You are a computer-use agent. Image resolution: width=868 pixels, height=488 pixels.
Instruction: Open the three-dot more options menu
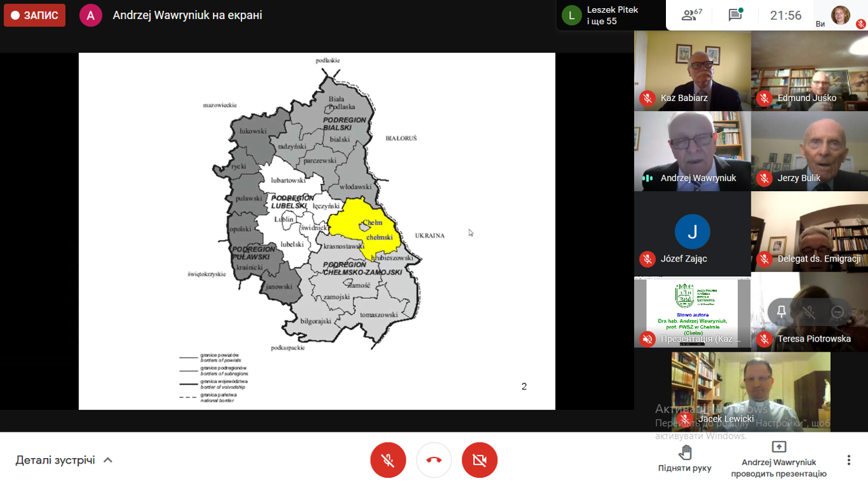848,460
